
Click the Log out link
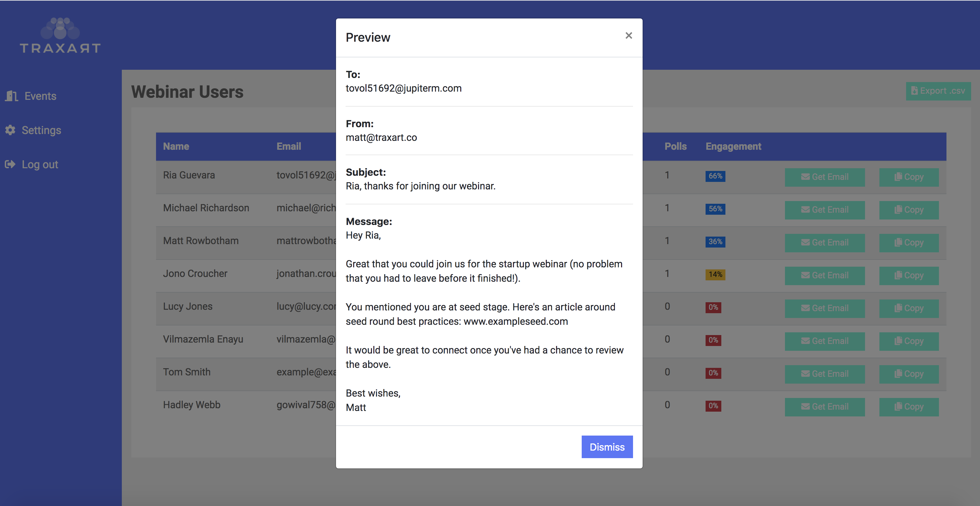tap(40, 164)
